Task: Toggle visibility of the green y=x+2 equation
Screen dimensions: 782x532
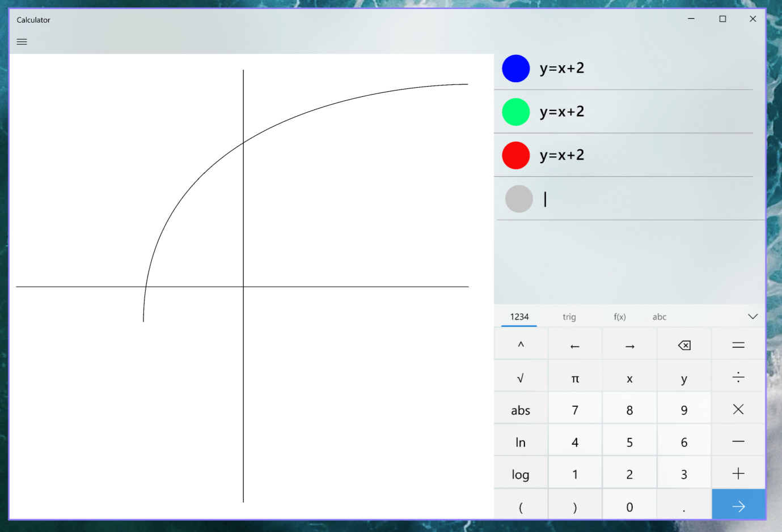Action: pos(515,112)
